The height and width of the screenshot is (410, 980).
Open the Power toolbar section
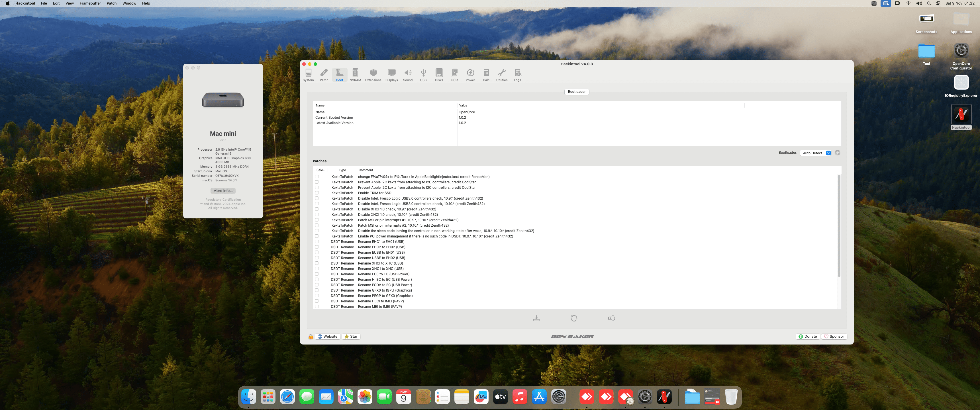[x=470, y=75]
